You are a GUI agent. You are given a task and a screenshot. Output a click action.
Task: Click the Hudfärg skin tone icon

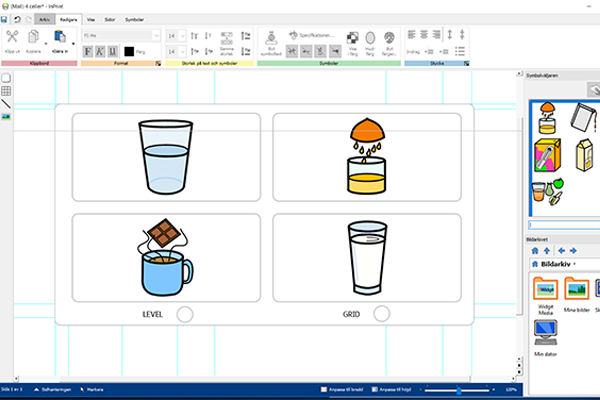371,39
